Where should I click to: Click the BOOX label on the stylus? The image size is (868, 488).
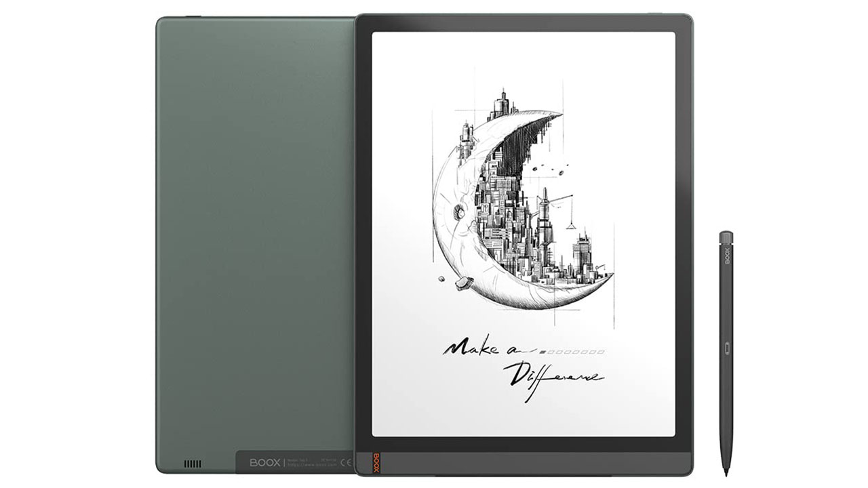(726, 256)
